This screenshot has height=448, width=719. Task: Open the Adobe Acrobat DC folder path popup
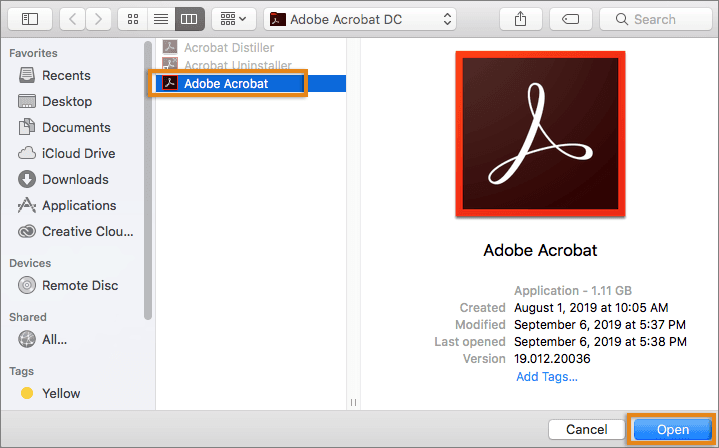click(x=360, y=19)
